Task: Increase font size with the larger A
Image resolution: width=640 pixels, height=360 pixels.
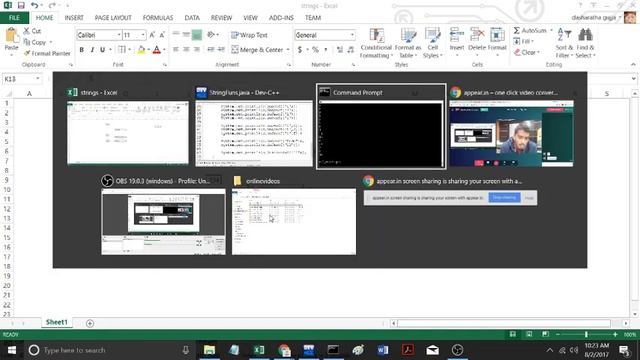Action: [x=152, y=35]
